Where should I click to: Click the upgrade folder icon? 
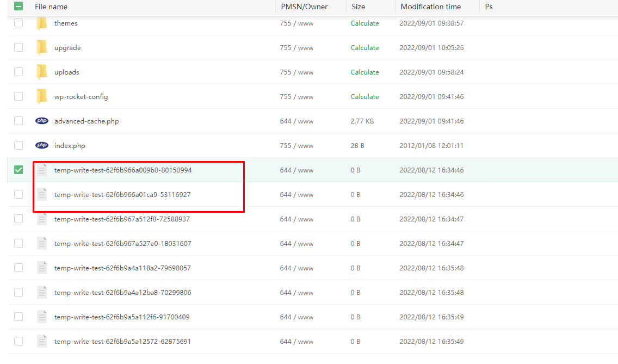click(42, 47)
